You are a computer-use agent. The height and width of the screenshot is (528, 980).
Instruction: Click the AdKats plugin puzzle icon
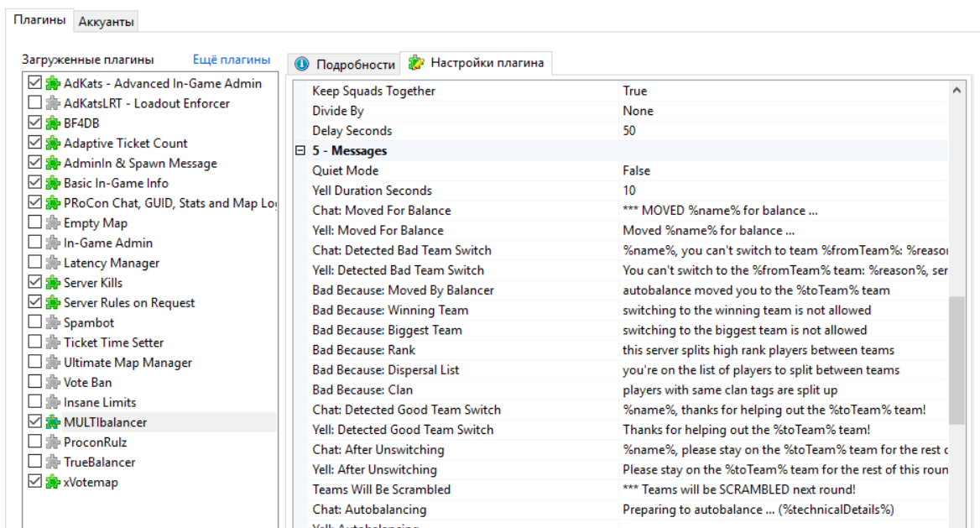click(x=53, y=83)
